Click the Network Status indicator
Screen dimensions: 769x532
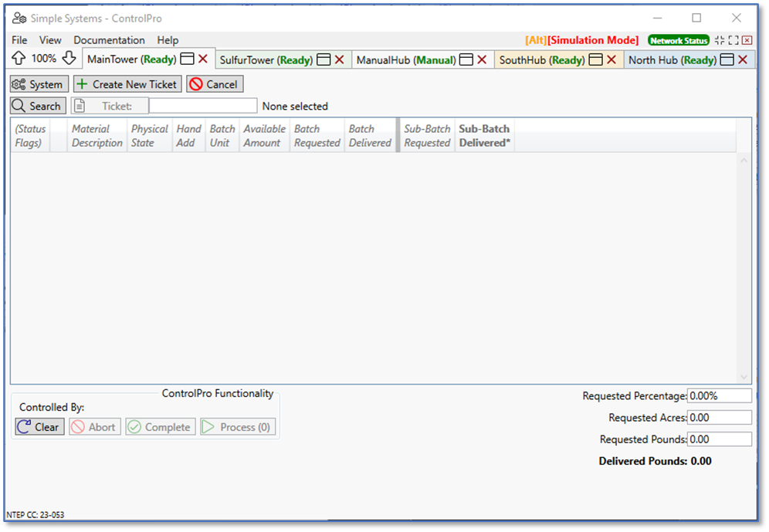click(x=678, y=40)
